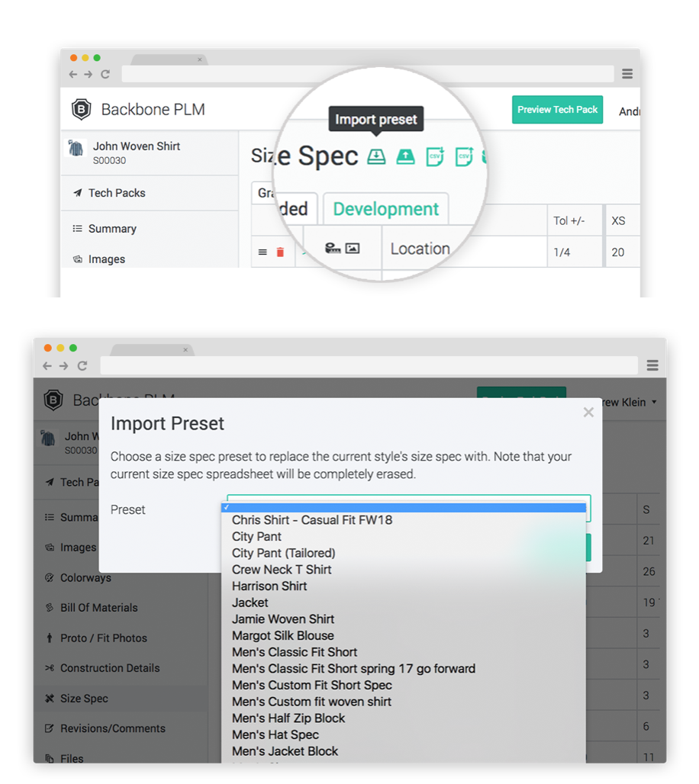Click the browser forward arrow in bottom window

(x=63, y=365)
